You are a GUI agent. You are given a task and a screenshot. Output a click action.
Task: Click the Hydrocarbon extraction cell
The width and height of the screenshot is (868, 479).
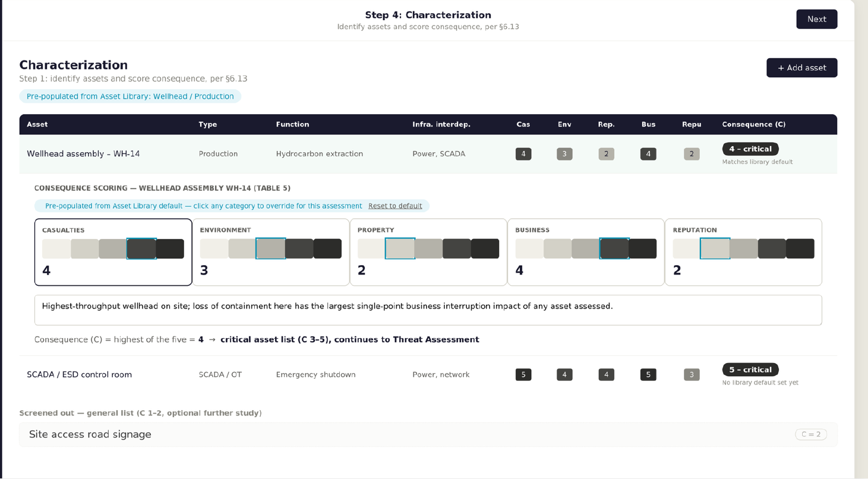click(320, 154)
